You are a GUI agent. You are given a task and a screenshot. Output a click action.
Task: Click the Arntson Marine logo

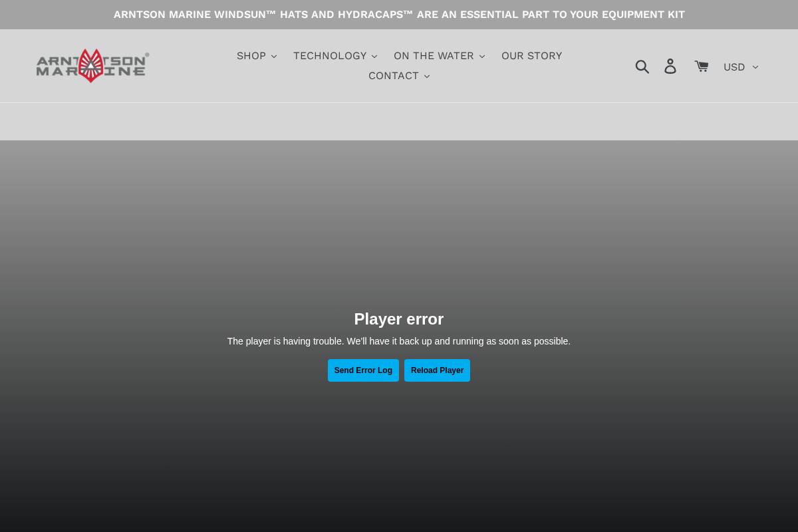tap(92, 66)
